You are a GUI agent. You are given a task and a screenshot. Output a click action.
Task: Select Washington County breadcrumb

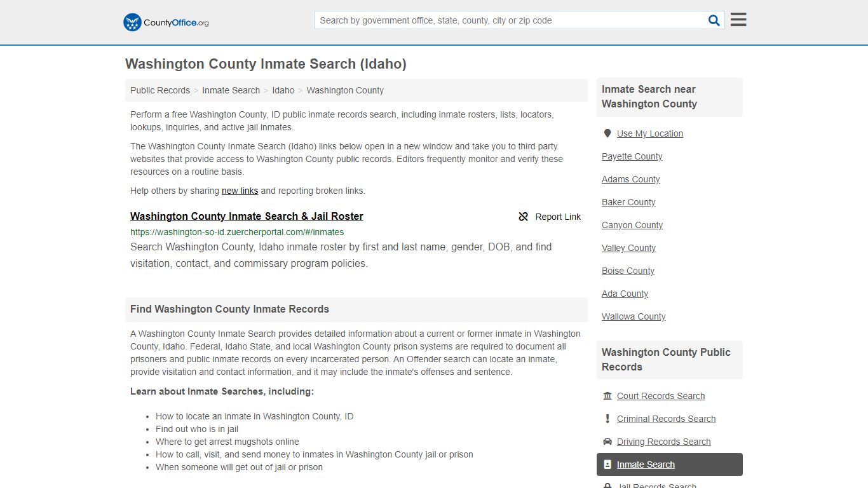[x=345, y=90]
